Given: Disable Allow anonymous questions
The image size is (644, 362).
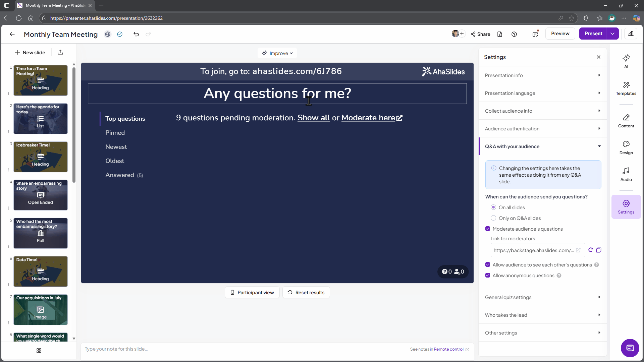Looking at the screenshot, I should pos(488,276).
